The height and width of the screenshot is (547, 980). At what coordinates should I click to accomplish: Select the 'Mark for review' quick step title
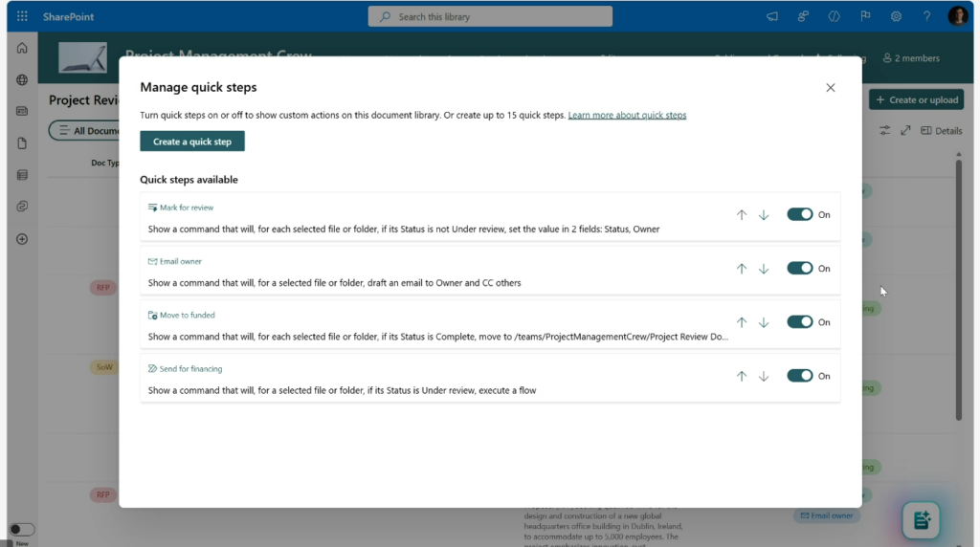coord(187,208)
